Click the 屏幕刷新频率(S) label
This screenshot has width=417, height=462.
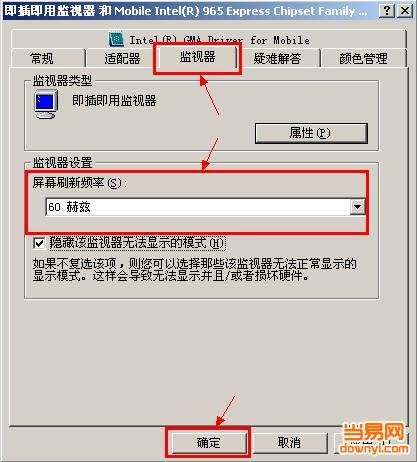tap(80, 183)
